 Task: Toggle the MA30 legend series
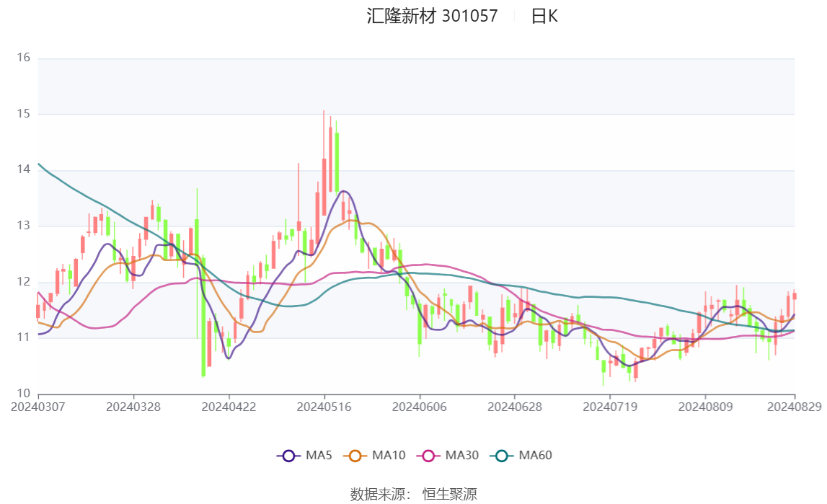click(x=448, y=456)
